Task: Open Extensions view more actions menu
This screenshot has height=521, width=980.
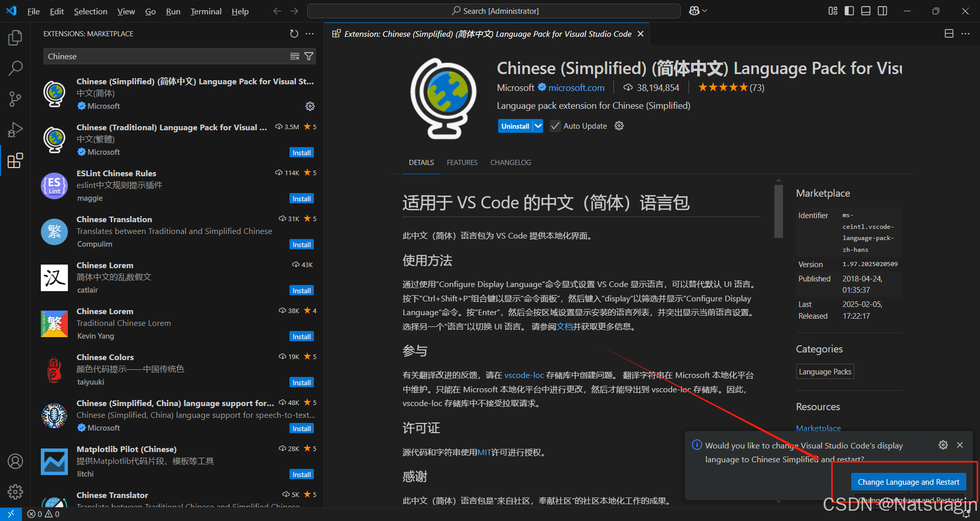Action: click(310, 34)
